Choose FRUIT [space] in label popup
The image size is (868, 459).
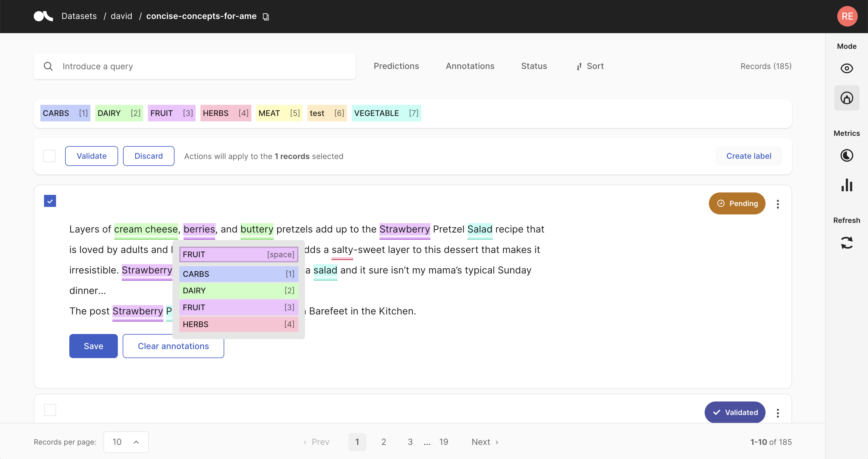tap(239, 254)
